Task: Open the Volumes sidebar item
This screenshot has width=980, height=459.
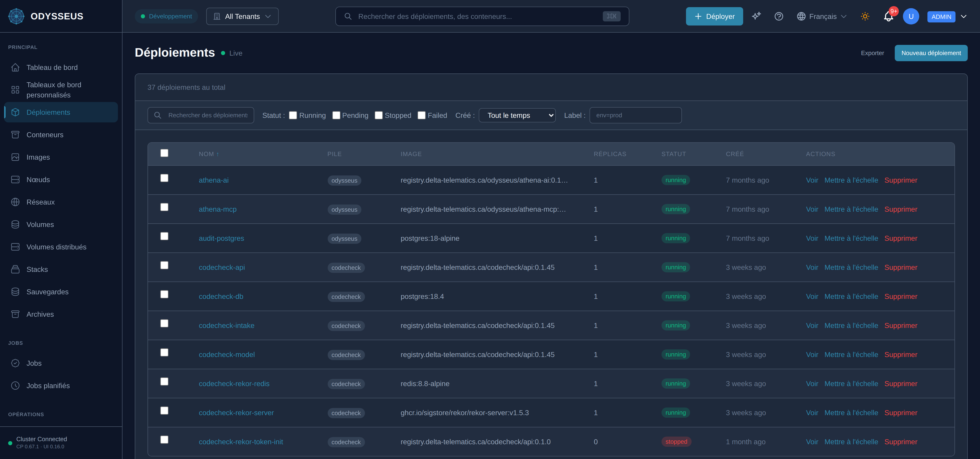Action: click(x=61, y=225)
